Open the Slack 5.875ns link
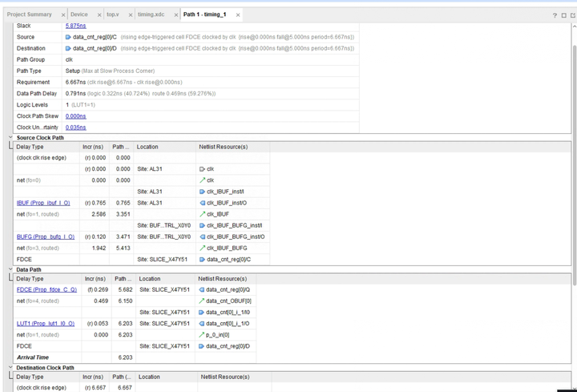 (76, 26)
